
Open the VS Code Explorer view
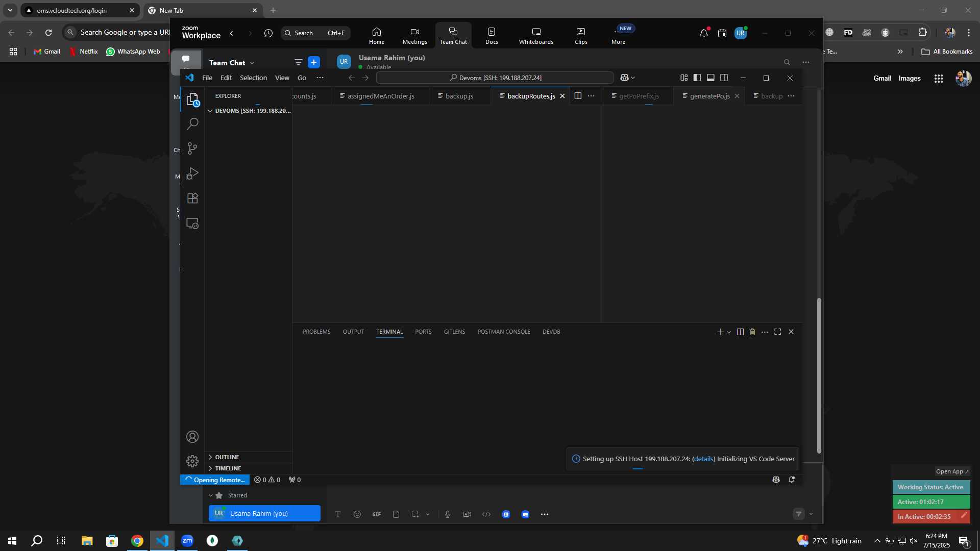tap(192, 99)
